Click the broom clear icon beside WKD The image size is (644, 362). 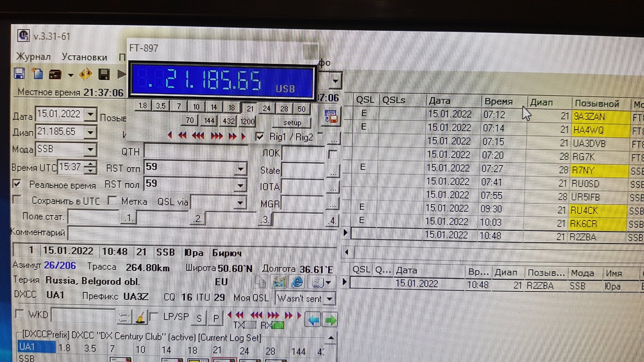(x=141, y=317)
